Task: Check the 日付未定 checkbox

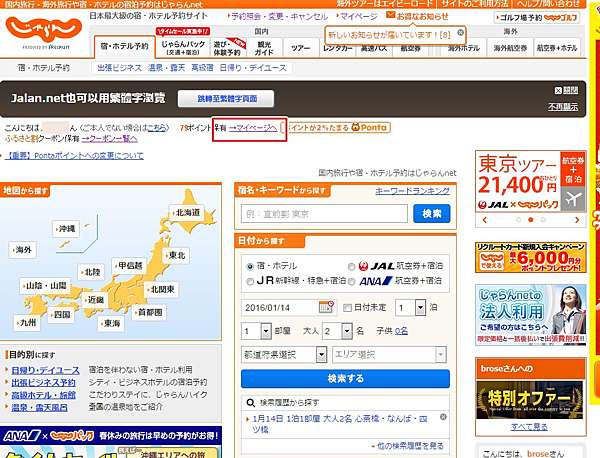Action: pyautogui.click(x=347, y=308)
